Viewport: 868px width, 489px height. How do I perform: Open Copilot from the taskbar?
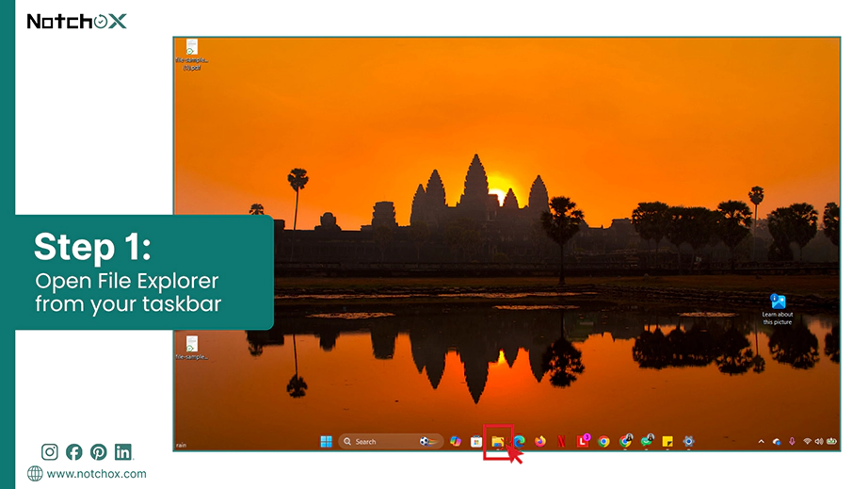pos(456,441)
